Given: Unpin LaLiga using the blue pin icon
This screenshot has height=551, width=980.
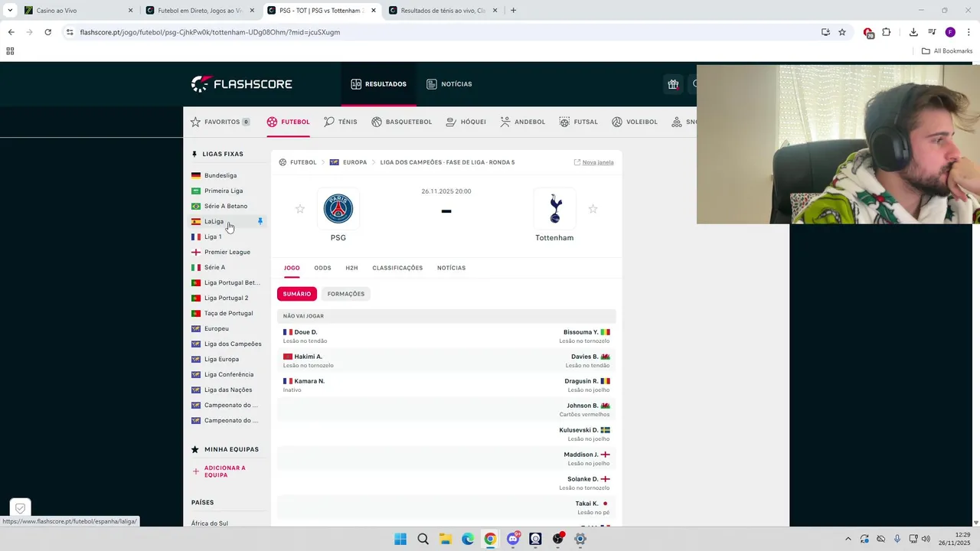Looking at the screenshot, I should coord(260,221).
